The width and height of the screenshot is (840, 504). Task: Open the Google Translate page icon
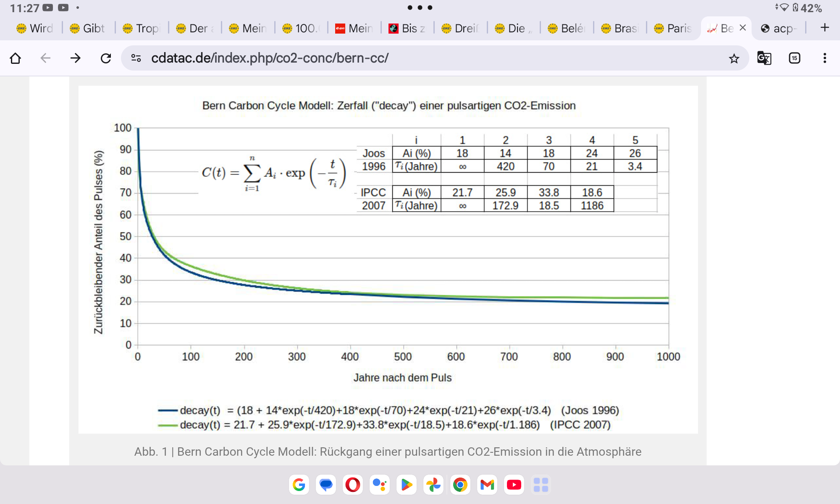(764, 58)
